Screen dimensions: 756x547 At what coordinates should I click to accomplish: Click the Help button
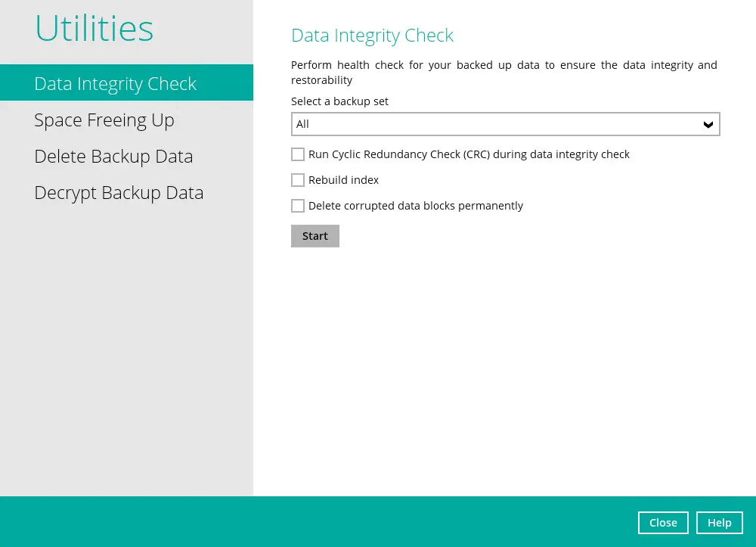tap(719, 523)
